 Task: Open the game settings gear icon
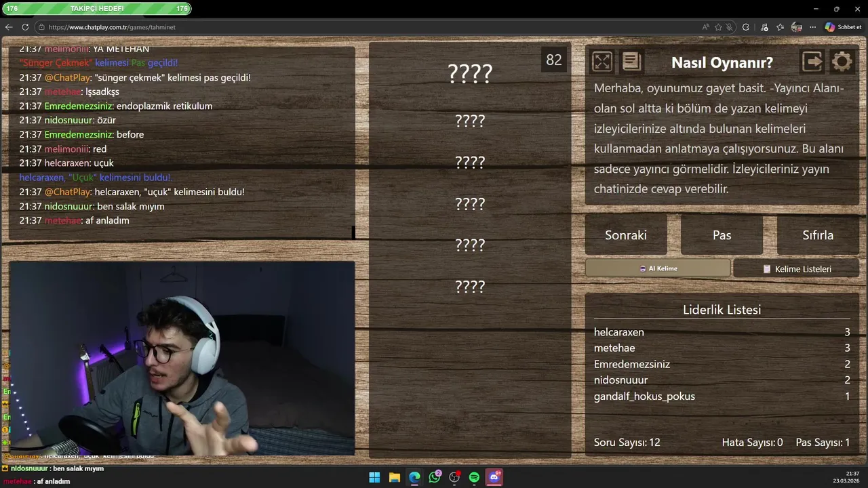coord(842,62)
